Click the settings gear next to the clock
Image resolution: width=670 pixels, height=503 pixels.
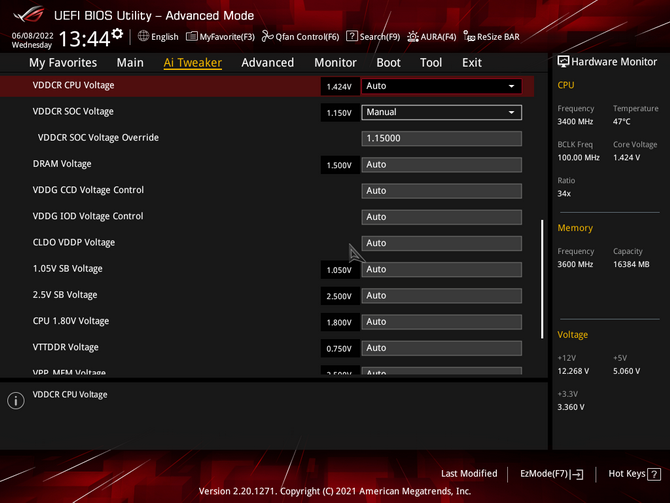point(118,35)
